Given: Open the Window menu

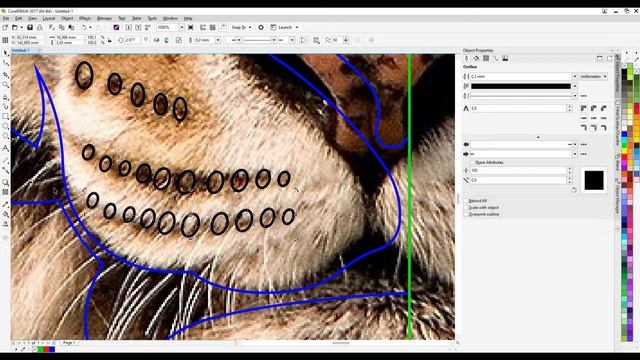Looking at the screenshot, I should point(170,18).
